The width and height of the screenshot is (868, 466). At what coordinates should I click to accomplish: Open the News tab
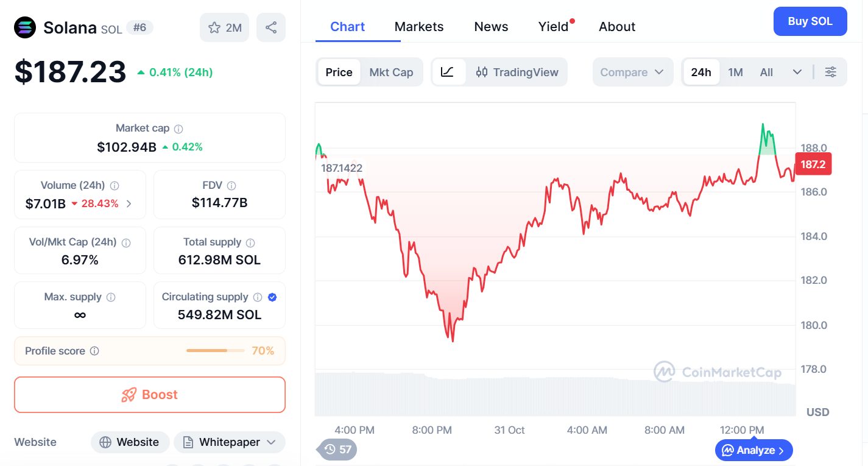point(491,27)
